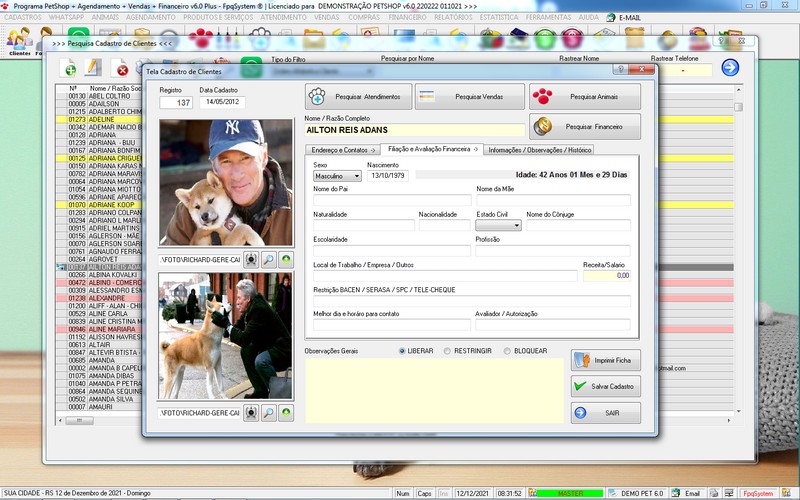Screen dimensions: 800x500
Task: Click red delete icon in Pesquisa Cadastro window
Action: [x=121, y=68]
